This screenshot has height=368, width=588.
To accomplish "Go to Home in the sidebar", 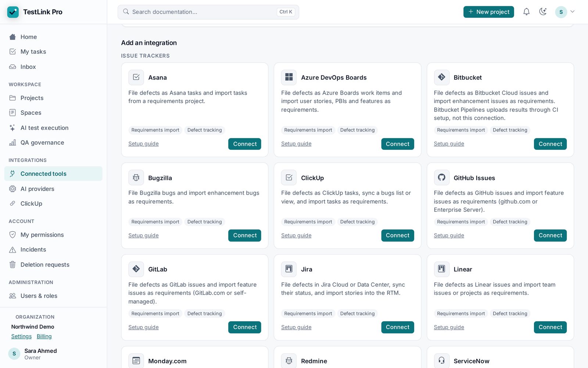I will click(53, 37).
